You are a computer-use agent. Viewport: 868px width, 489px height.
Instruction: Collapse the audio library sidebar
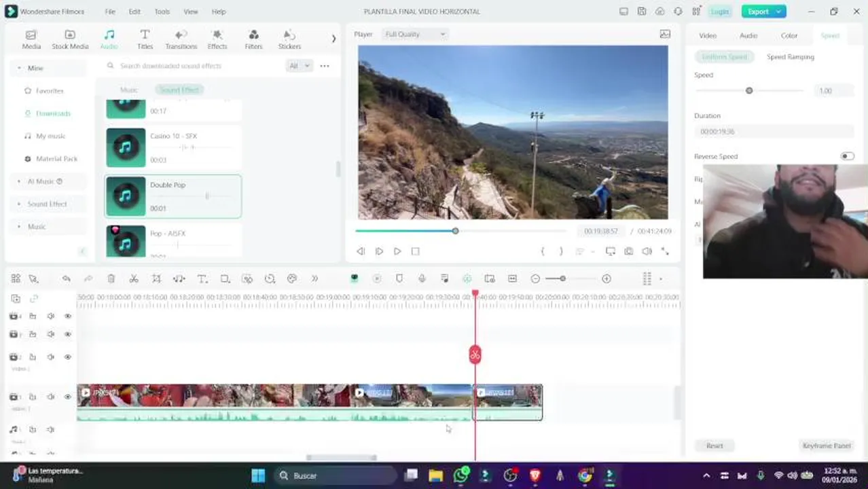[x=82, y=251]
